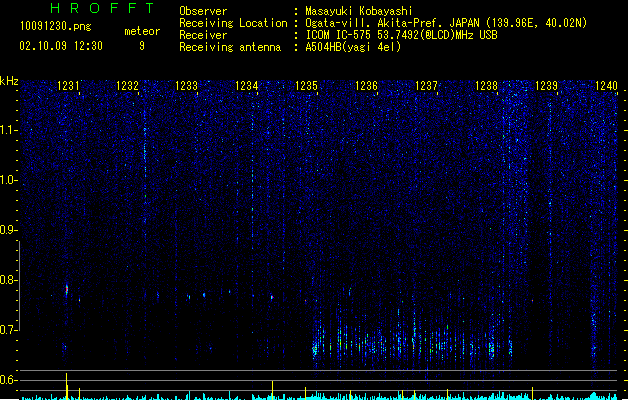The height and width of the screenshot is (400, 629).
Task: Select Ogata-vill. Akita-Pref. JAPAN location text
Action: click(x=446, y=23)
